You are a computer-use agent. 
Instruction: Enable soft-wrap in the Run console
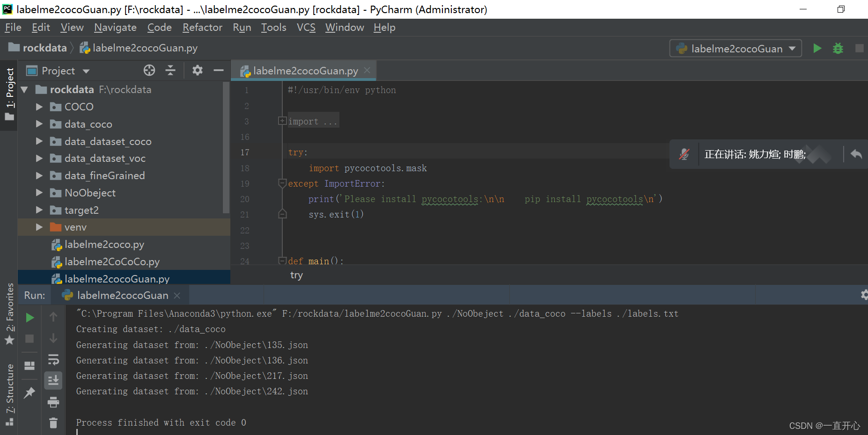53,360
